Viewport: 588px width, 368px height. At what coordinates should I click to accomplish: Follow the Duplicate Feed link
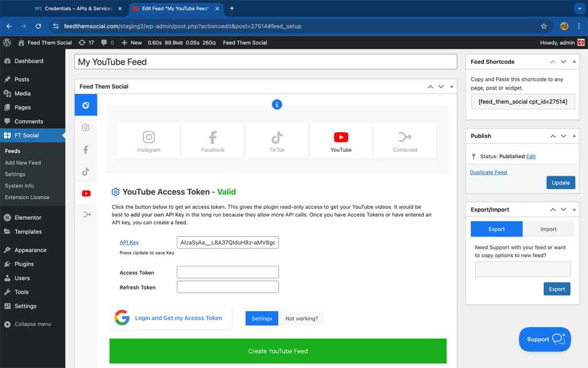pos(488,172)
